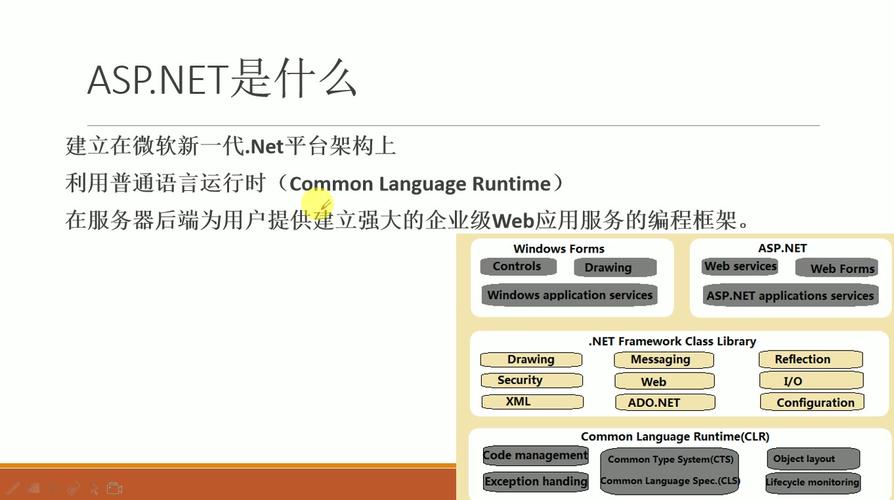Click the "ASP.NET" heading in the diagram
This screenshot has width=894, height=500.
click(782, 248)
